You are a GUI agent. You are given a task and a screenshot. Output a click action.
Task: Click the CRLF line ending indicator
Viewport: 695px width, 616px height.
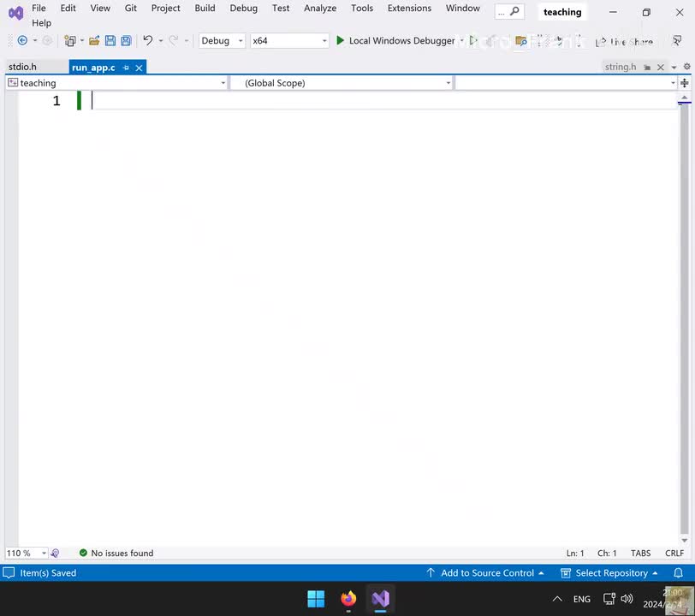(674, 553)
